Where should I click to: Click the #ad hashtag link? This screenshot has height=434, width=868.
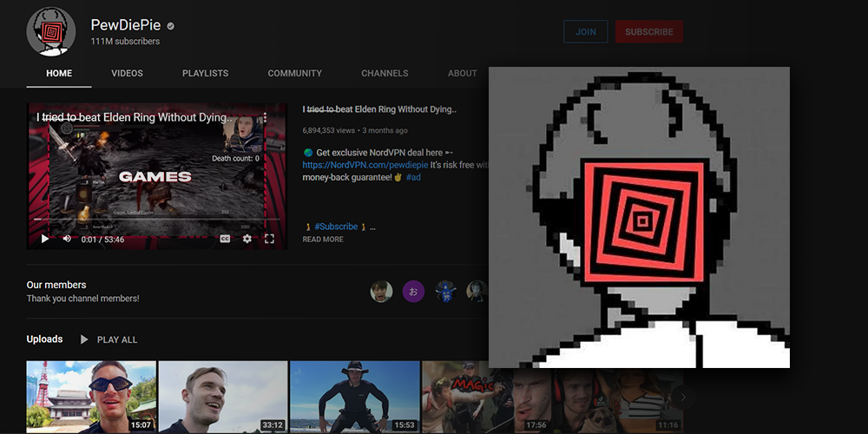tap(413, 177)
